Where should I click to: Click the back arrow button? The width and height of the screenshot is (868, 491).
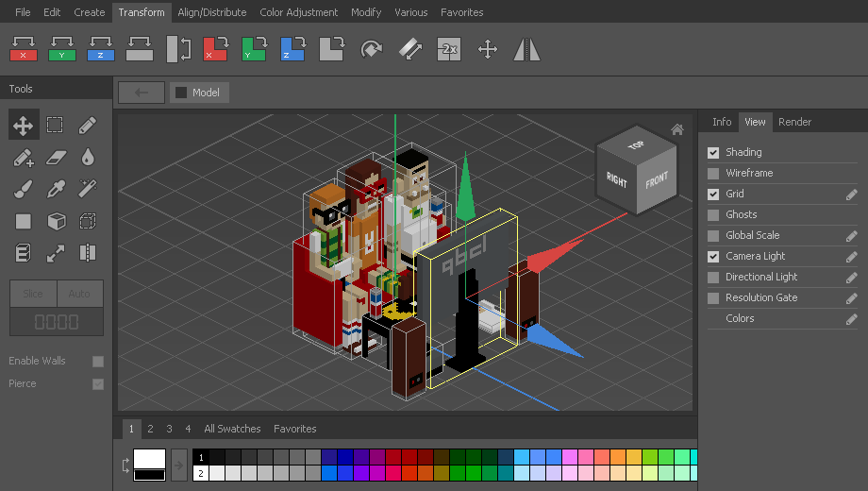(x=142, y=93)
